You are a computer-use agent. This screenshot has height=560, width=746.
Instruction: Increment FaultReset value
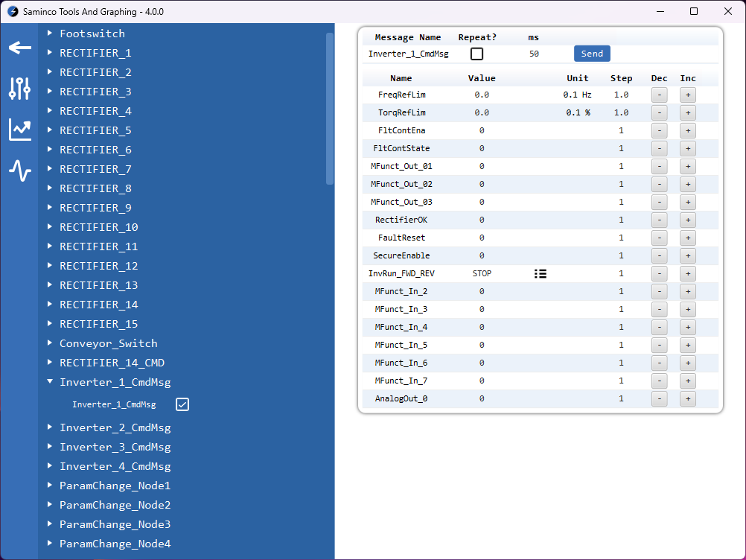click(x=688, y=238)
